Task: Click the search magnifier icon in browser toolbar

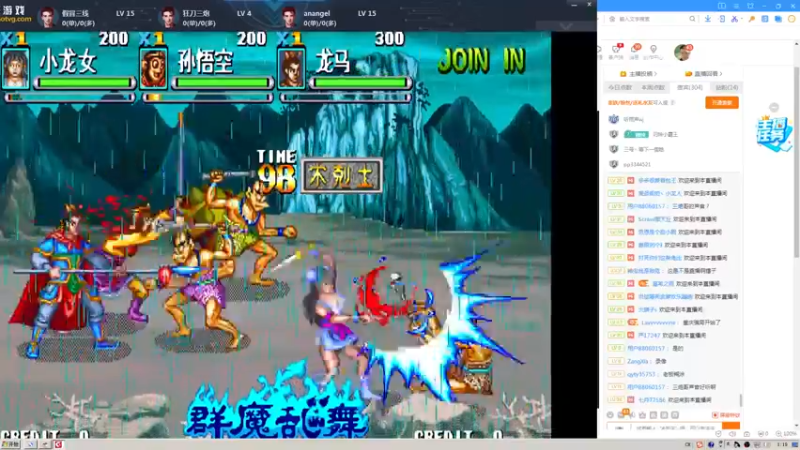Action: click(x=692, y=19)
